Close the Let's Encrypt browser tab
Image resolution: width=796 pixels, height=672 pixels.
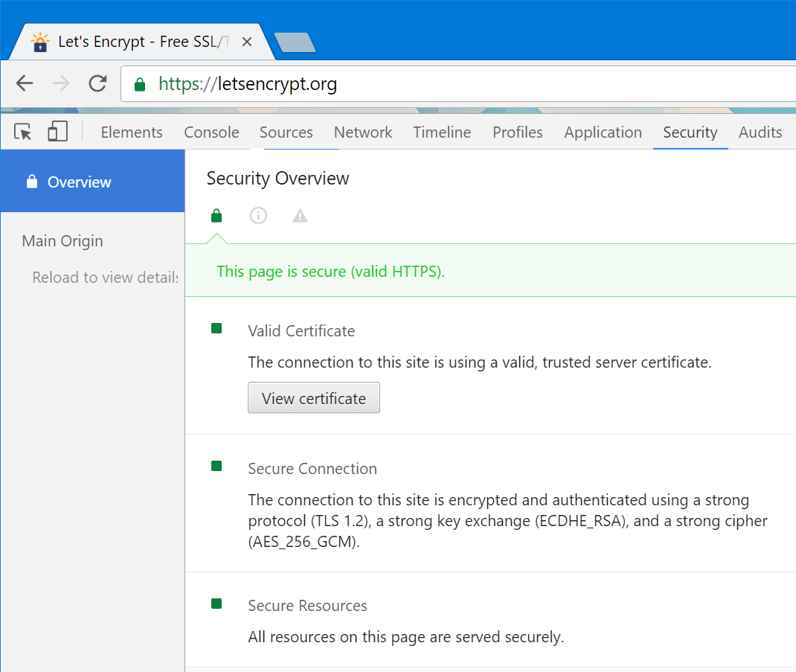247,42
